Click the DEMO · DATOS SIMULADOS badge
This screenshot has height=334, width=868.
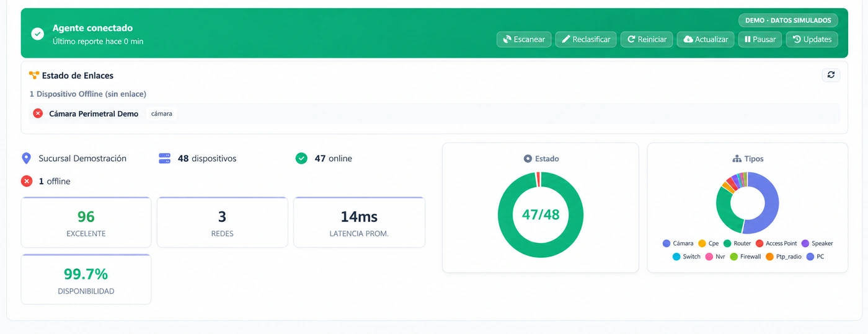pos(788,20)
